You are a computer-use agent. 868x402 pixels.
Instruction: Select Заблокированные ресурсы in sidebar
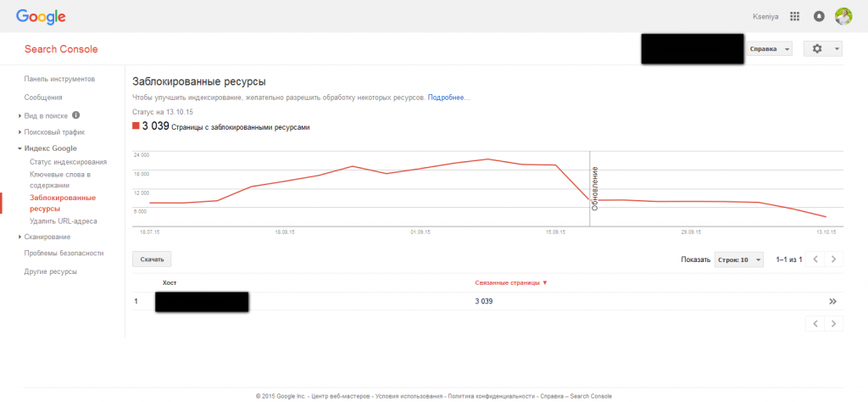63,204
